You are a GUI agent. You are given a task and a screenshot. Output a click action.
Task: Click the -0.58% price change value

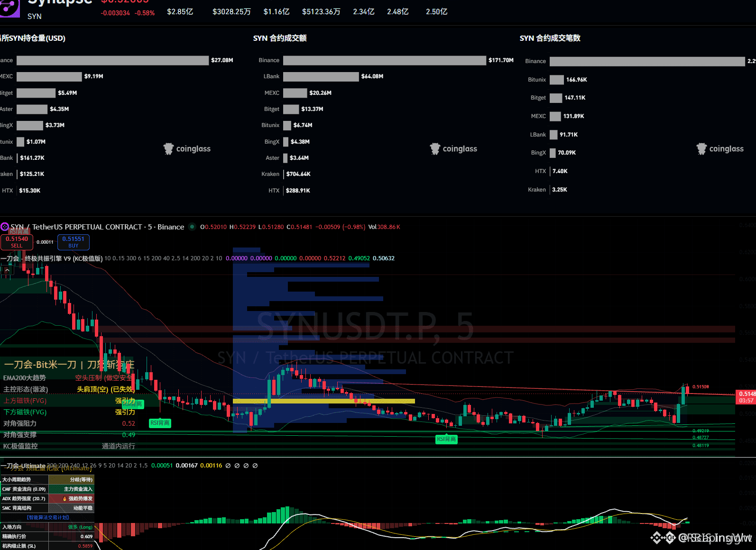(145, 13)
